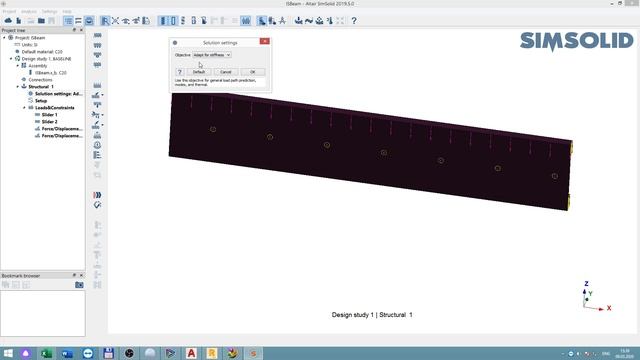
Task: Open Excel from the taskbar
Action: click(47, 353)
